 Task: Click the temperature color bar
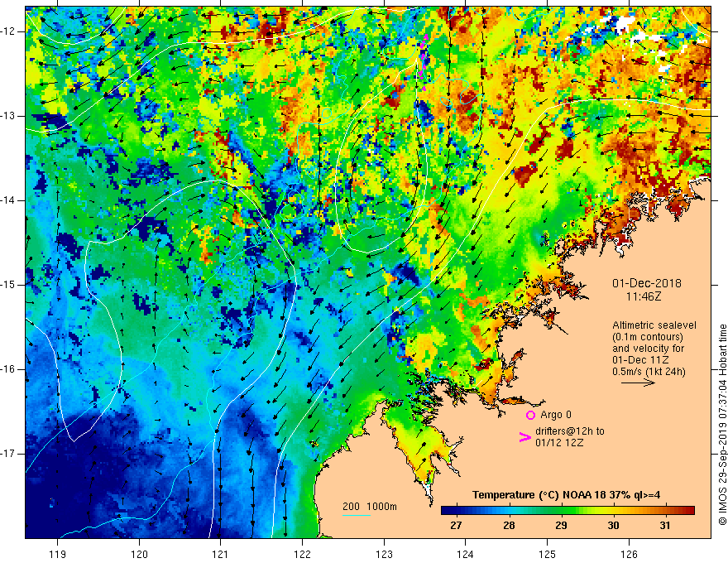[568, 511]
